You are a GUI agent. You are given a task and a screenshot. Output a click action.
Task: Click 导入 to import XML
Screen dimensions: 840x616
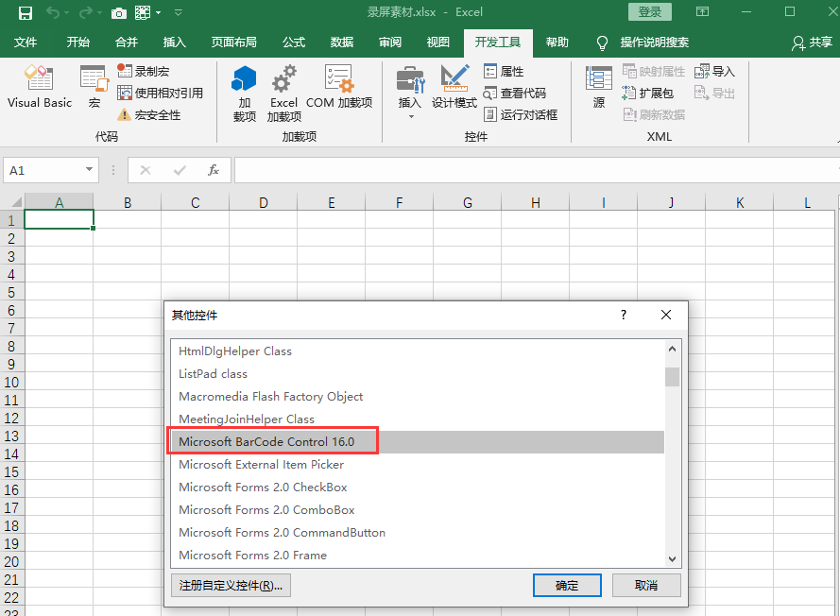pyautogui.click(x=714, y=71)
